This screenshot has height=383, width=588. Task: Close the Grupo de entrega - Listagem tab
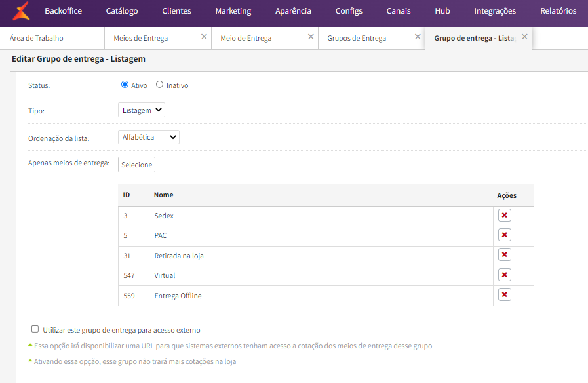(x=524, y=37)
